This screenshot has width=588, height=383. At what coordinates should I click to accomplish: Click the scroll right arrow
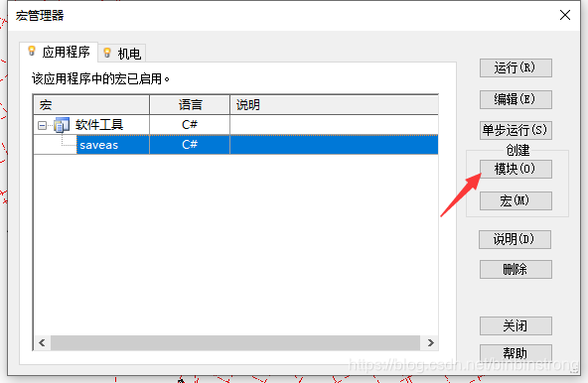[x=430, y=342]
